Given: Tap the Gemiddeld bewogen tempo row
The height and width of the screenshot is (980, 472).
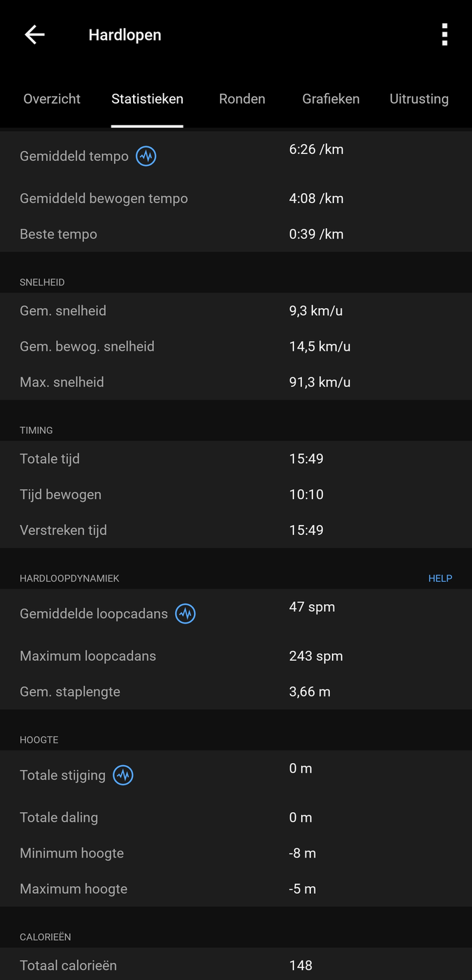Looking at the screenshot, I should pos(236,199).
